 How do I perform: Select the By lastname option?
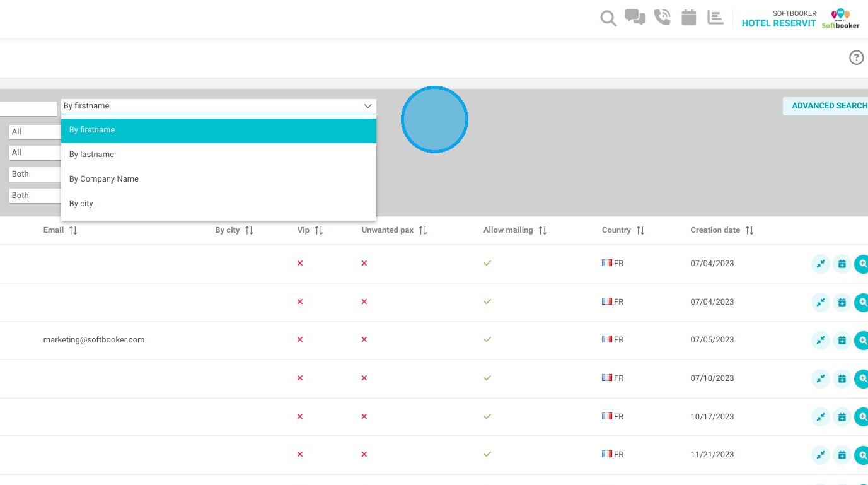(x=219, y=155)
